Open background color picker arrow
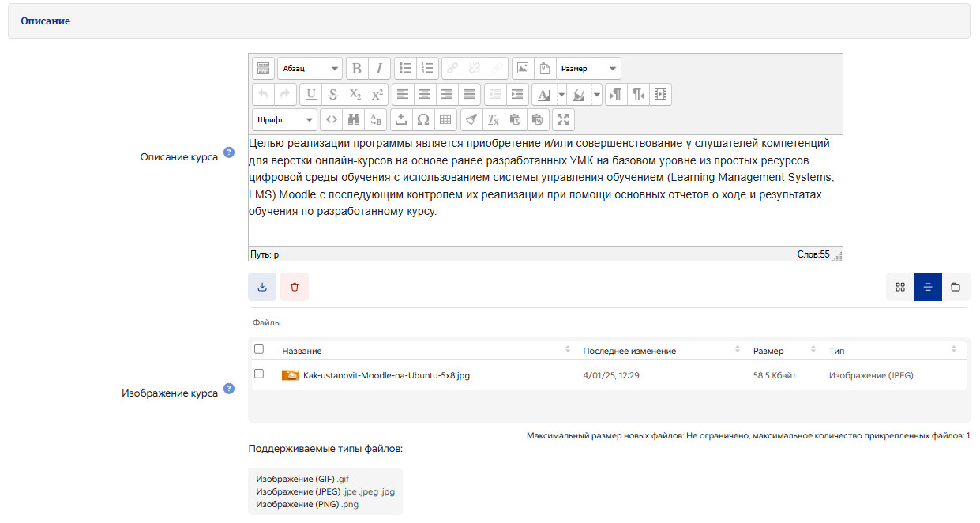Image resolution: width=980 pixels, height=523 pixels. click(596, 95)
